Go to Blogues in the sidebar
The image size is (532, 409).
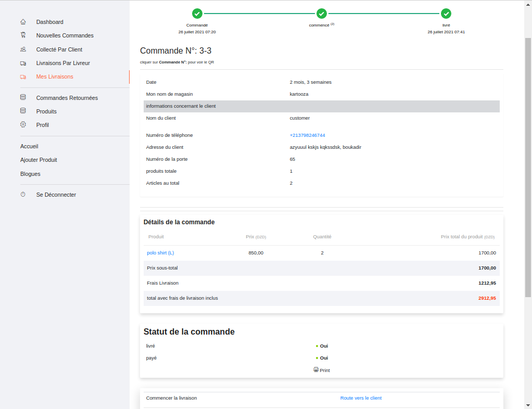30,174
